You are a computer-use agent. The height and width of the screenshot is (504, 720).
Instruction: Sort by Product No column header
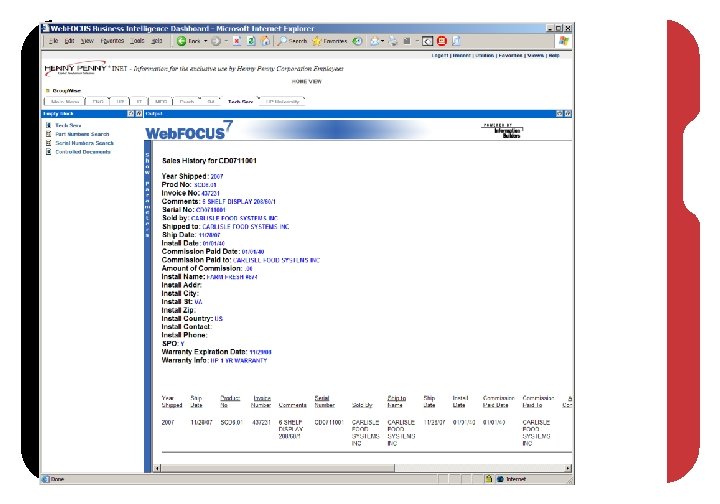230,402
